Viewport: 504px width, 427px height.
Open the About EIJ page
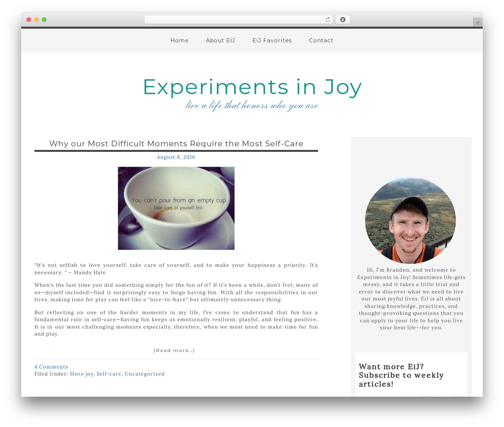click(x=220, y=41)
